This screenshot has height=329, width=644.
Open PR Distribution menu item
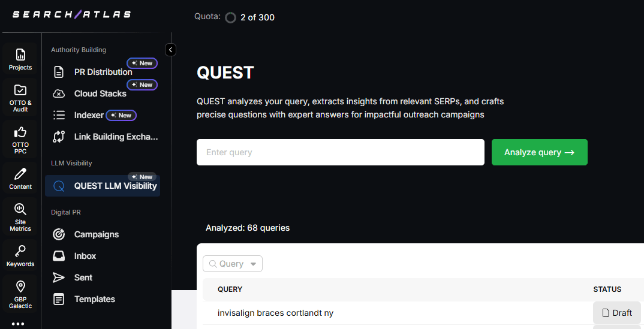tap(103, 72)
